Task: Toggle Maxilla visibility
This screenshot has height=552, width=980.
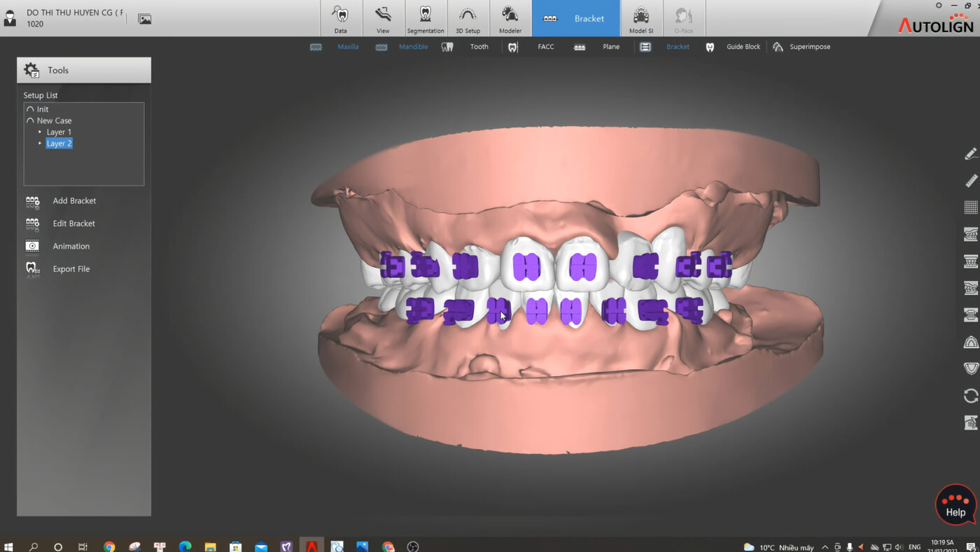Action: [x=347, y=47]
